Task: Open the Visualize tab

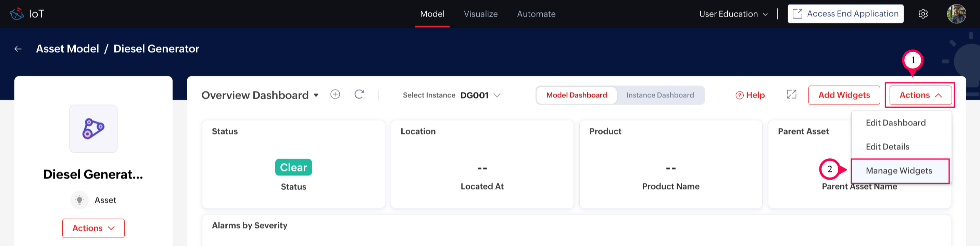Action: click(480, 14)
